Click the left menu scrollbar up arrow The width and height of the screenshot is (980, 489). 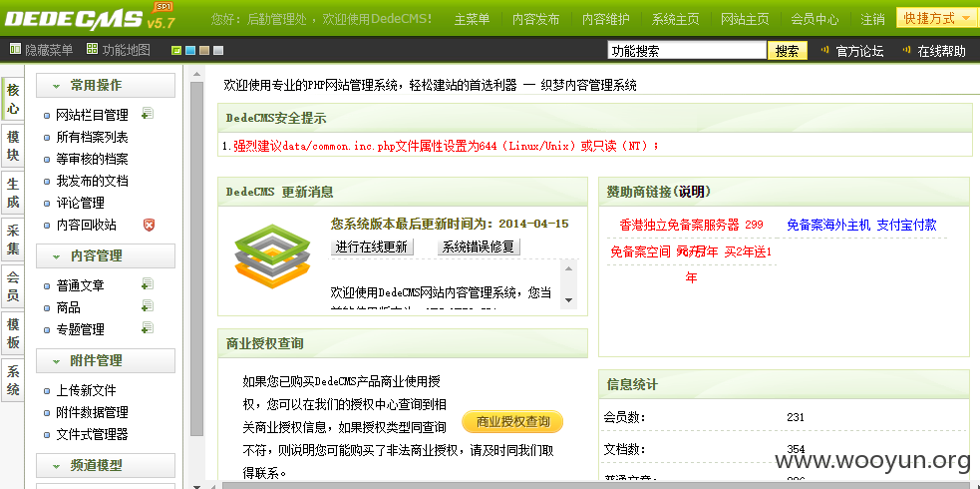[x=196, y=74]
